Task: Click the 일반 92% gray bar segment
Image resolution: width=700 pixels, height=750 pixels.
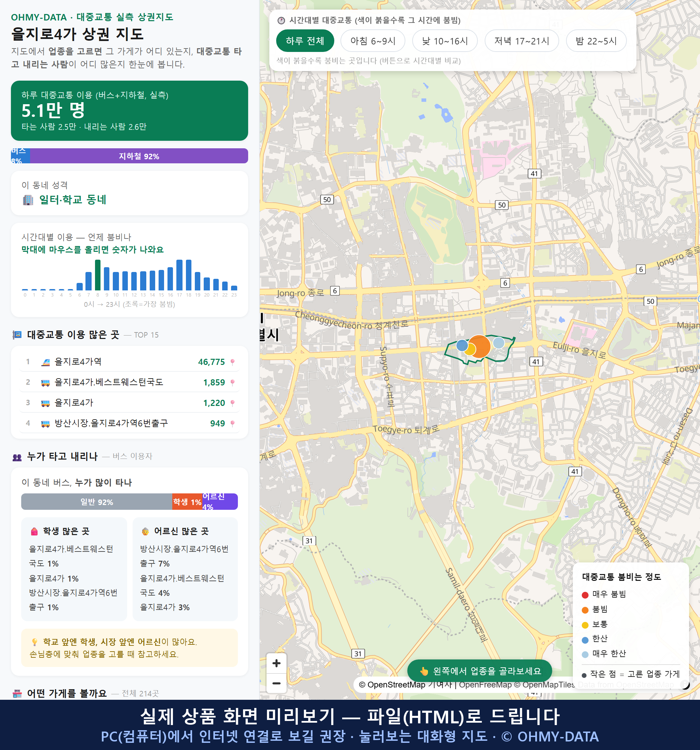Action: 97,502
